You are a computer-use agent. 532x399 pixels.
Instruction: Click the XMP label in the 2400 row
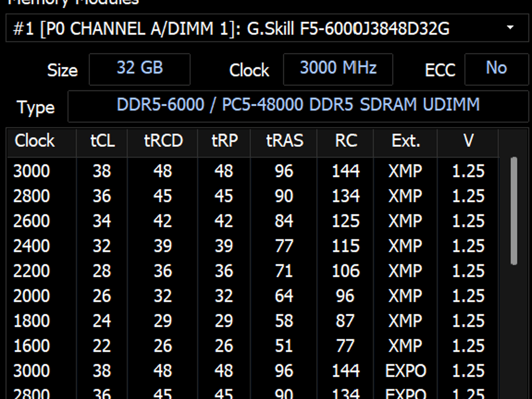coord(405,246)
